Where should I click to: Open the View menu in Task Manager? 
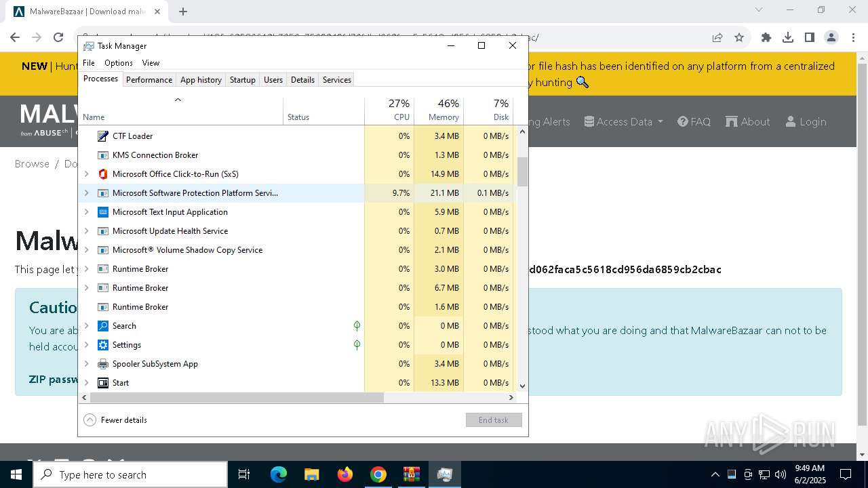click(151, 63)
